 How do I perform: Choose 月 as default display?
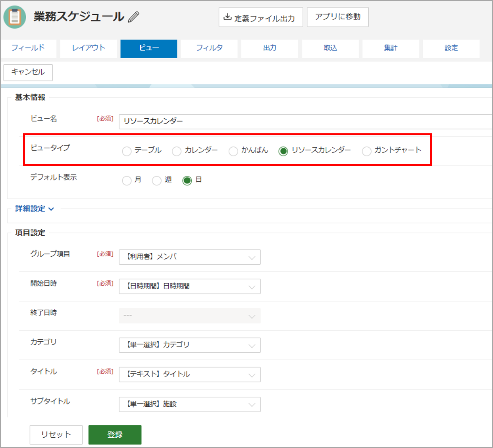pos(127,181)
